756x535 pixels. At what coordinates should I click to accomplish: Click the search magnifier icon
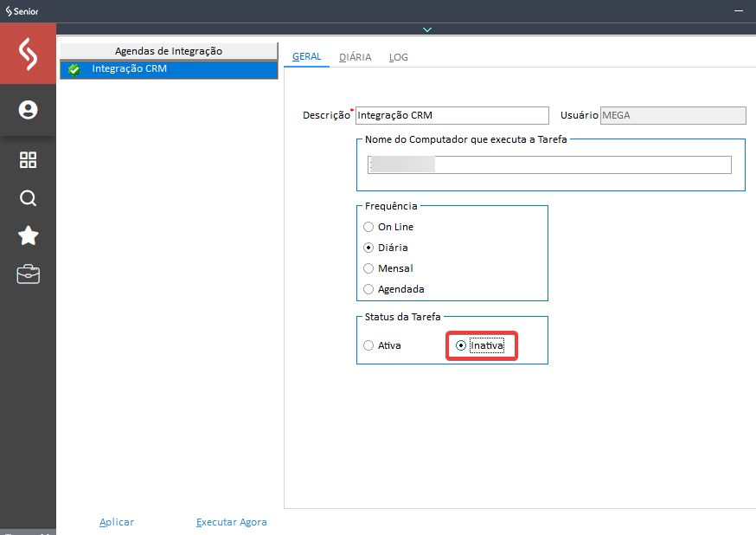click(28, 198)
